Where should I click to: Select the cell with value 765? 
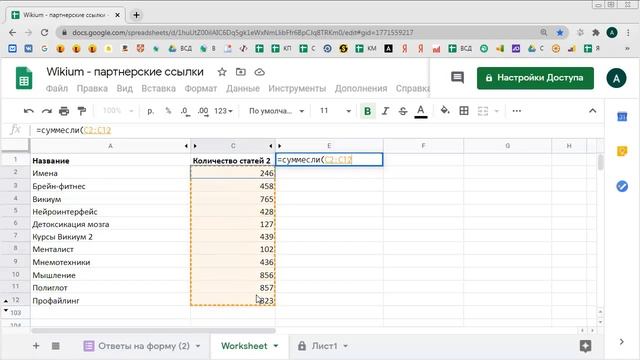click(x=233, y=199)
